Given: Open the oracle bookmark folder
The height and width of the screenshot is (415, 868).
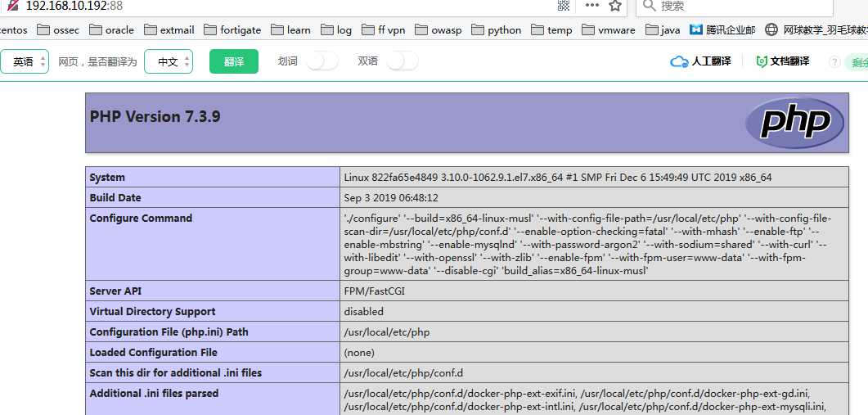Looking at the screenshot, I should [x=111, y=30].
